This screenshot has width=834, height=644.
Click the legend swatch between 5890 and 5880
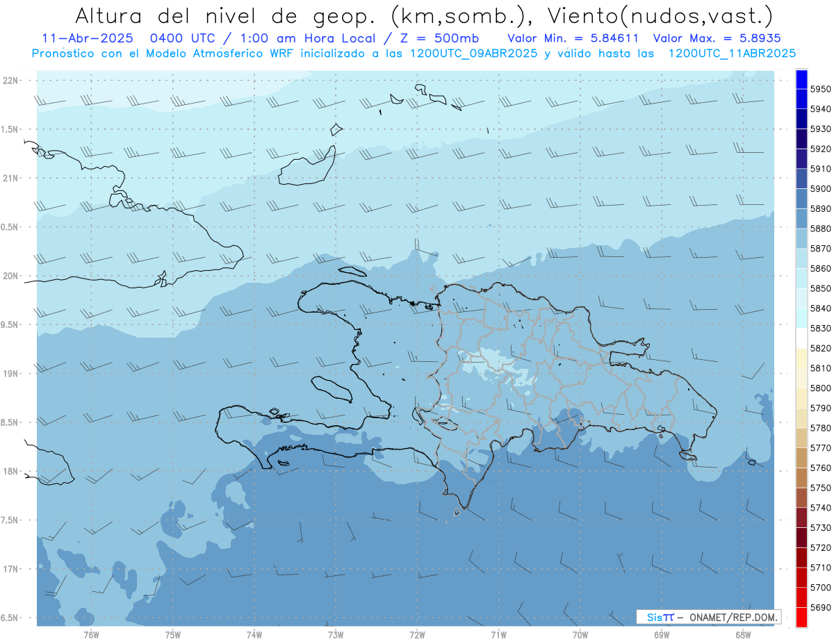point(801,219)
